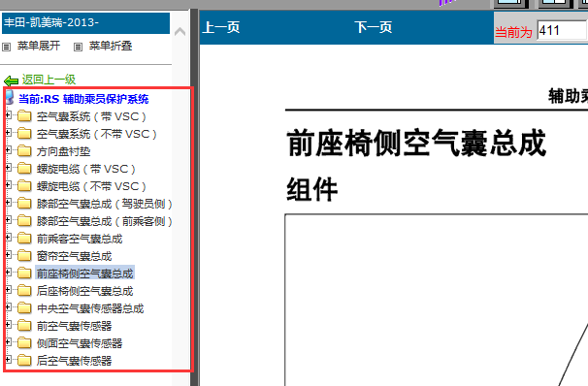Select 膝部空气囊总成（驾驶员侧）tree item
Screen dimensions: 588x386
tap(105, 204)
